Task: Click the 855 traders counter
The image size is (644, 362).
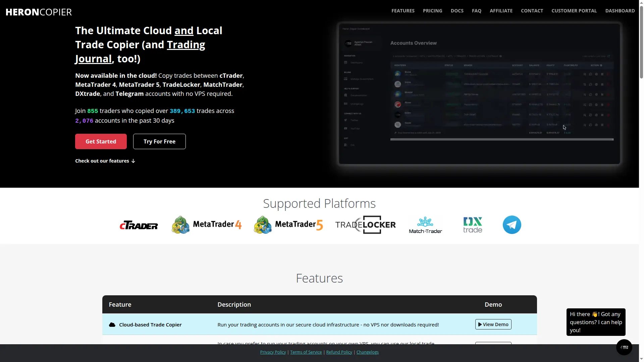Action: (x=93, y=111)
